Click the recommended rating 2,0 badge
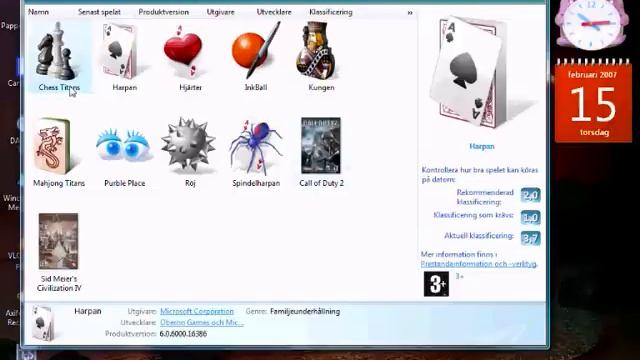 [531, 195]
